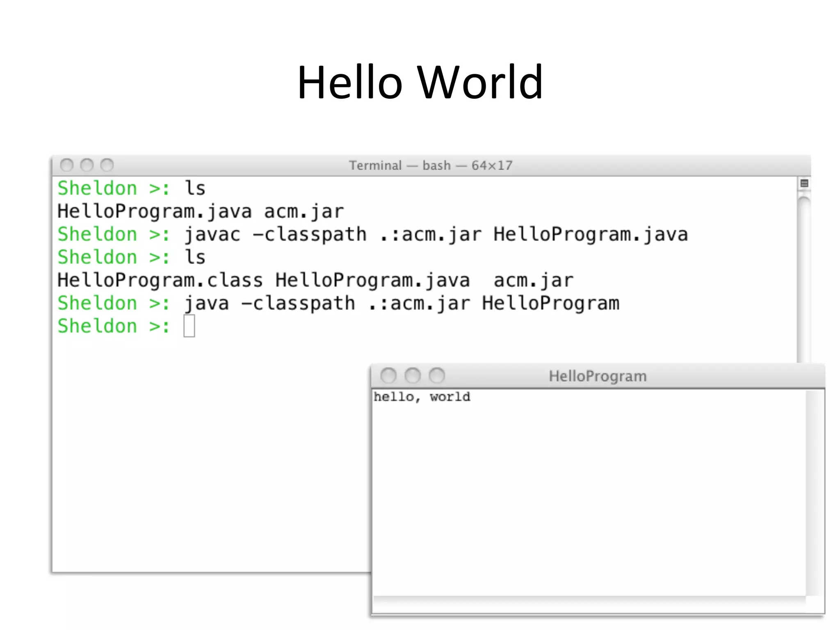
Task: Click the HelloProgram vertical scrollbar track
Action: click(815, 492)
